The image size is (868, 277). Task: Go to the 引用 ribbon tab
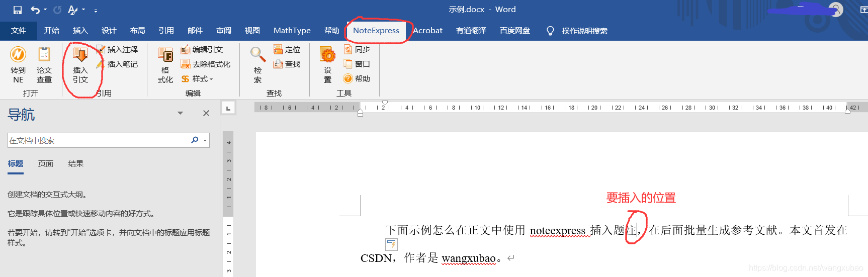[x=166, y=31]
